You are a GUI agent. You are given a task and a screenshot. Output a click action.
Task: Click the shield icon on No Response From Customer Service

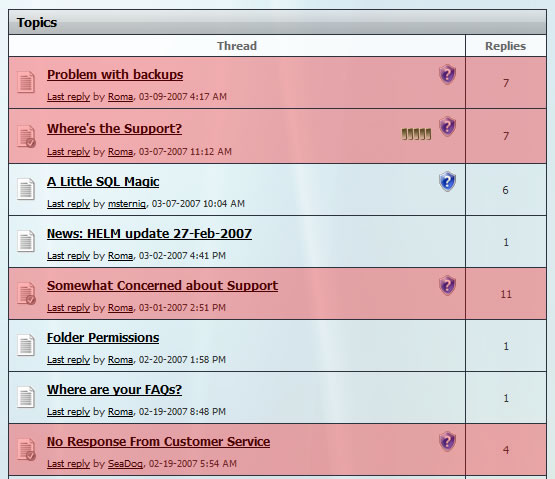(x=447, y=441)
